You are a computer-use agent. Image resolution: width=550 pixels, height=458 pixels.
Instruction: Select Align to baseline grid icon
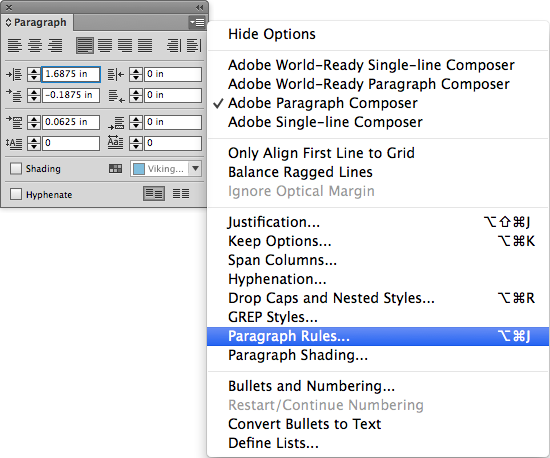click(154, 194)
